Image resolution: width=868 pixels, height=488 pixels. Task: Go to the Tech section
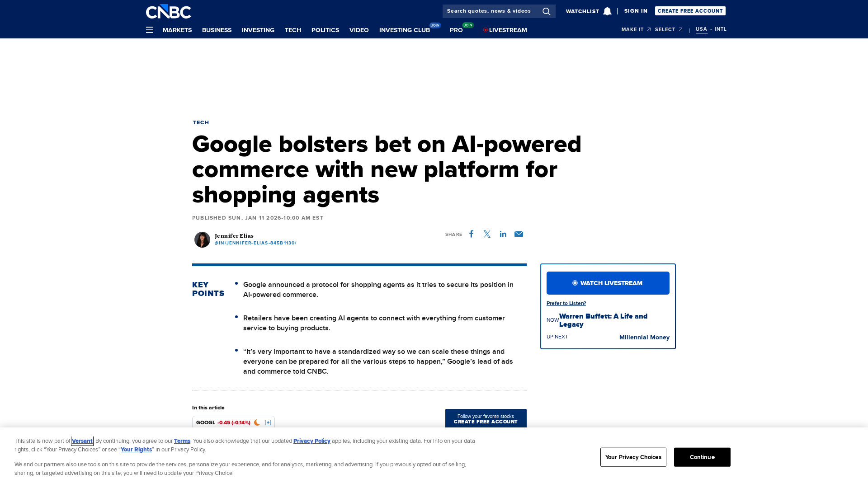292,30
